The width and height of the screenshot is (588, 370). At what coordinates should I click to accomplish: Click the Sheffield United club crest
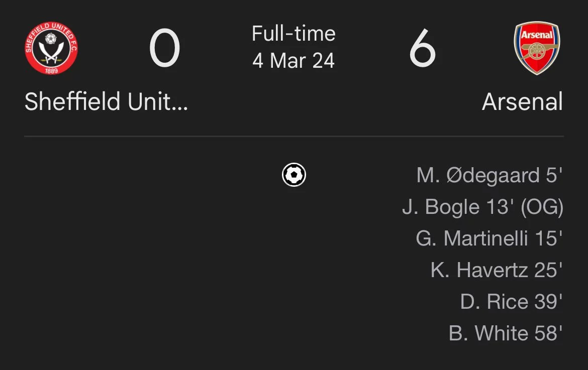pos(51,48)
